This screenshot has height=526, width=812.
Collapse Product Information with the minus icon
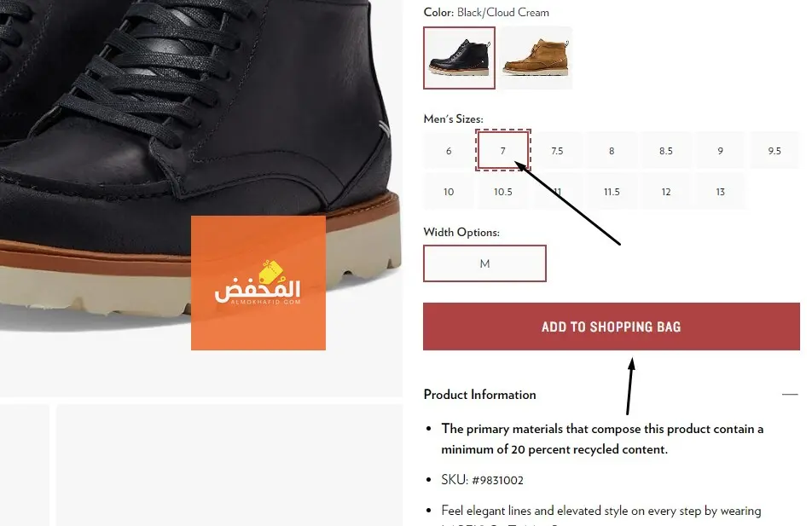[x=790, y=395]
